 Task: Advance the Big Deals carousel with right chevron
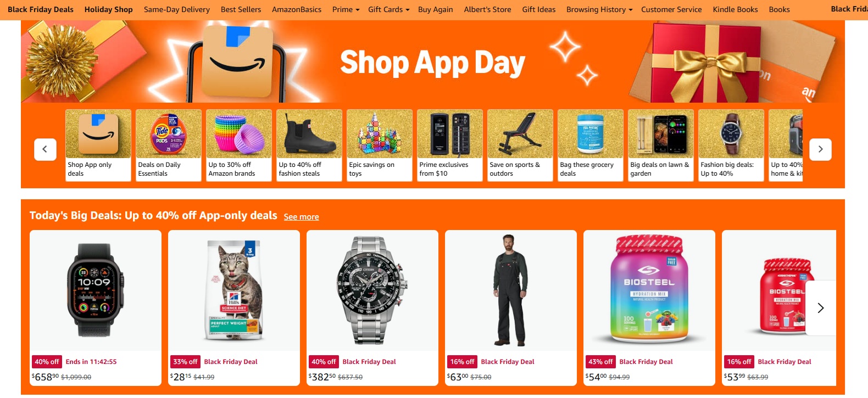pyautogui.click(x=820, y=308)
